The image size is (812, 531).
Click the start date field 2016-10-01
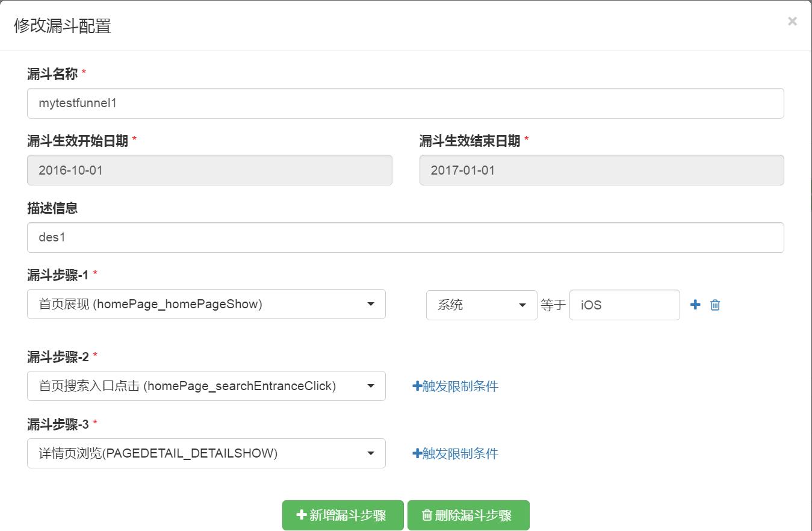tap(209, 170)
